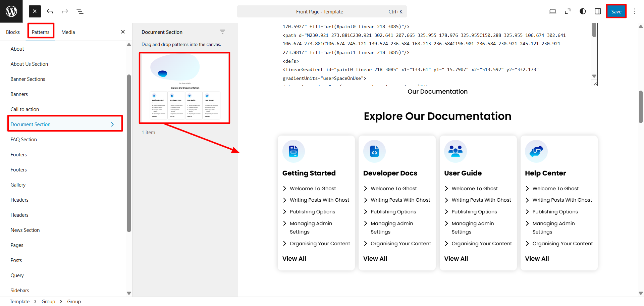Redo the last change
The height and width of the screenshot is (306, 644).
tap(65, 11)
